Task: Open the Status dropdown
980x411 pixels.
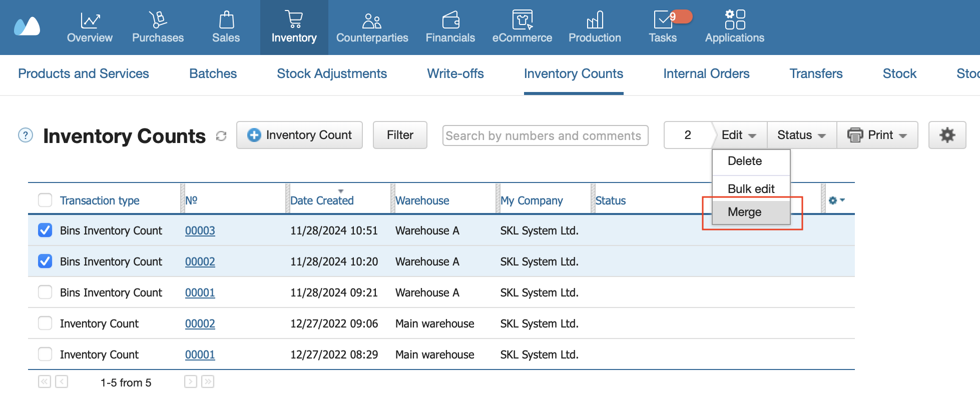Action: (802, 135)
